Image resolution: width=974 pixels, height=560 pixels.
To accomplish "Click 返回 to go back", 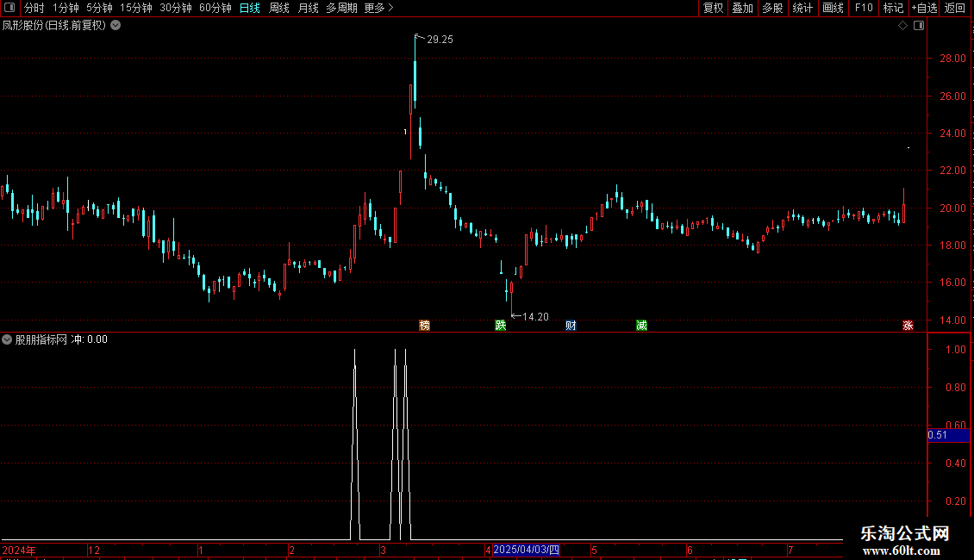I will [955, 8].
